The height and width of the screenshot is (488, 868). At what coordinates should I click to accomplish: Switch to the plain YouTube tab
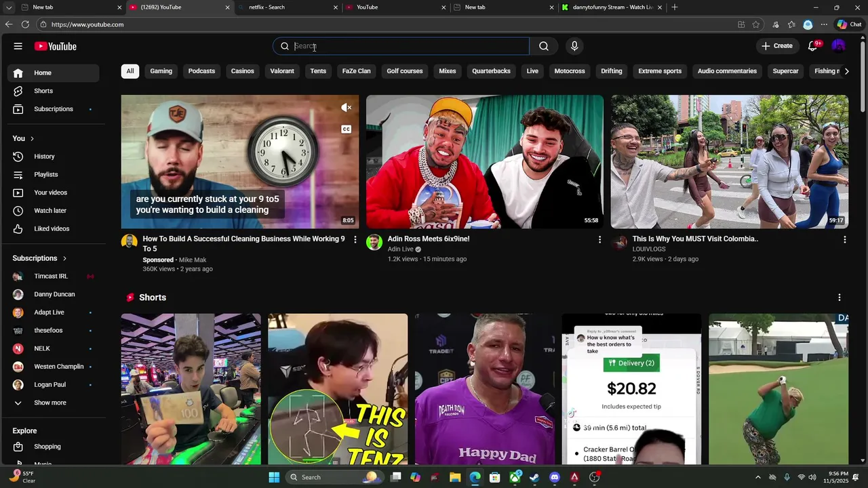point(395,7)
